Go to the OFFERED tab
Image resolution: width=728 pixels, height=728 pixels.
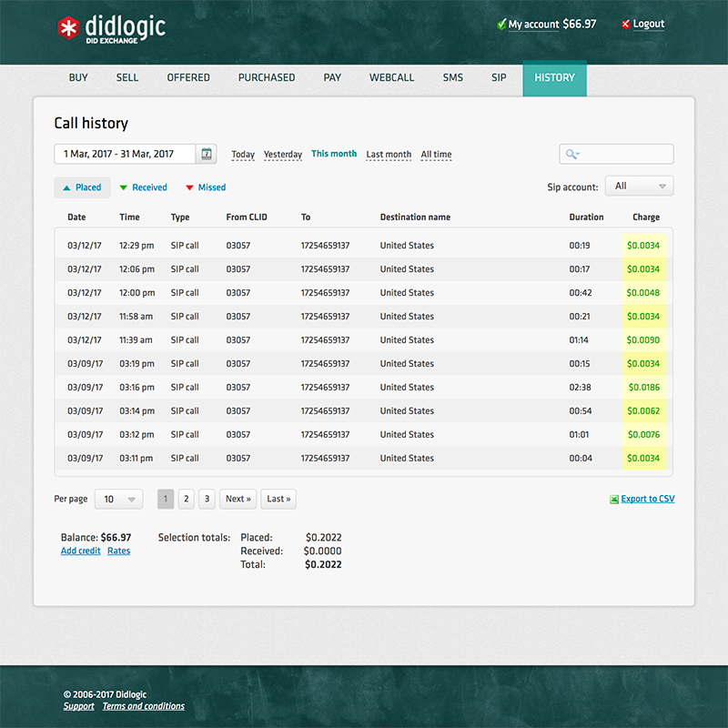point(188,77)
